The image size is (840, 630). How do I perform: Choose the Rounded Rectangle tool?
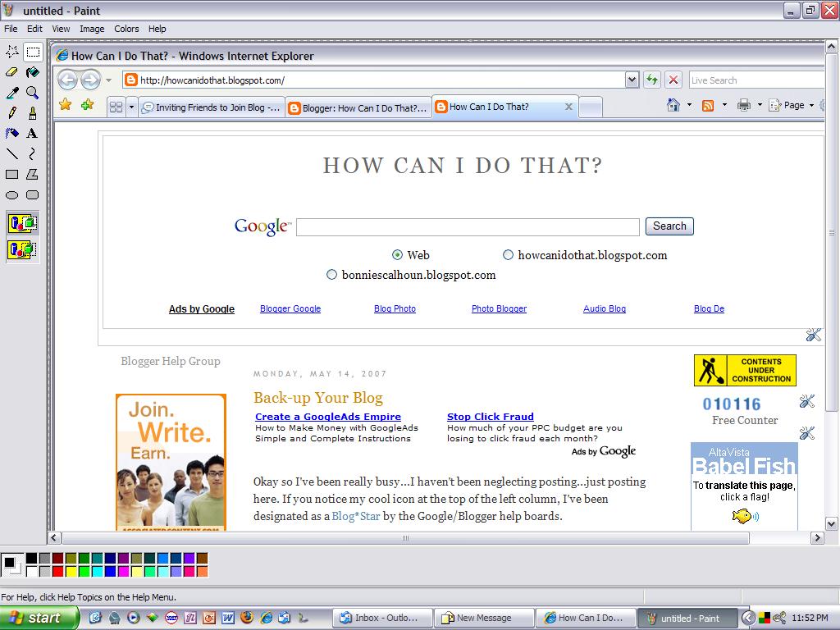33,195
